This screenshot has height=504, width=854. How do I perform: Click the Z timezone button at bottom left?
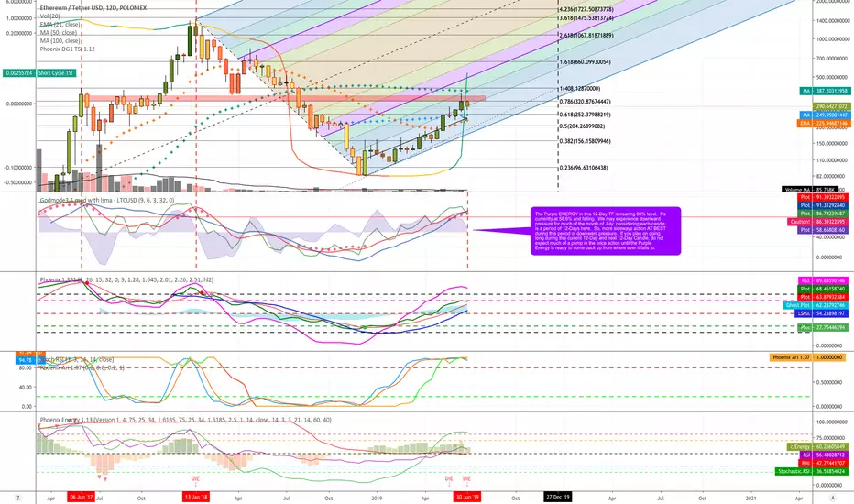point(18,498)
